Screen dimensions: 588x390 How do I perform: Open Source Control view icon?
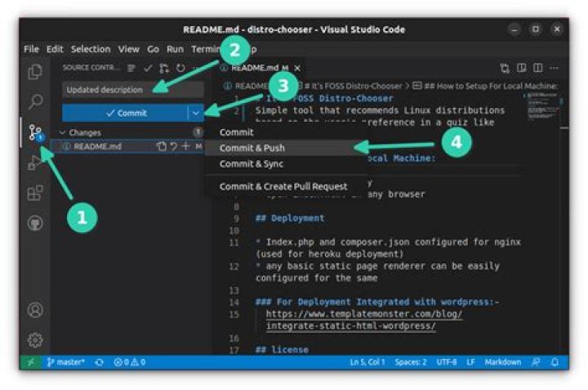(x=35, y=132)
